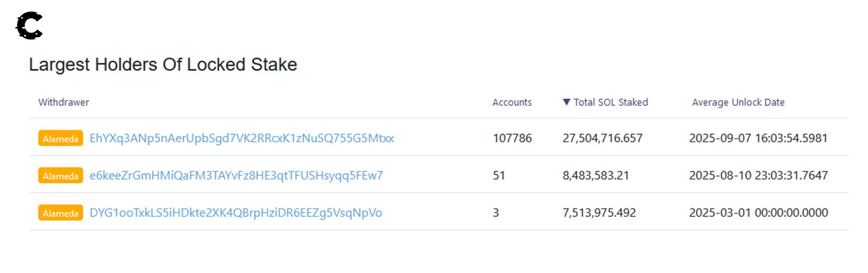Viewport: 868px width, 273px height.
Task: Open the e6keeZrGmHMiQ withdrawer address link
Action: pyautogui.click(x=236, y=176)
